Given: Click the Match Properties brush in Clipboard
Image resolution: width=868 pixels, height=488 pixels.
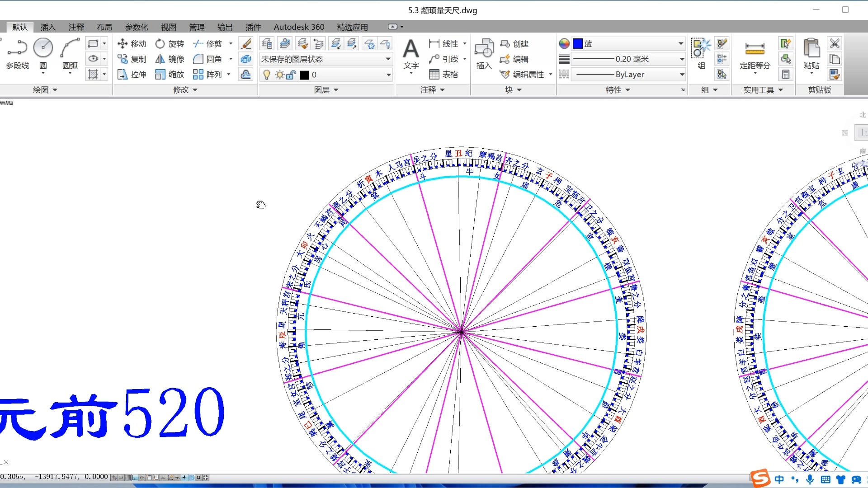Looking at the screenshot, I should pyautogui.click(x=835, y=74).
